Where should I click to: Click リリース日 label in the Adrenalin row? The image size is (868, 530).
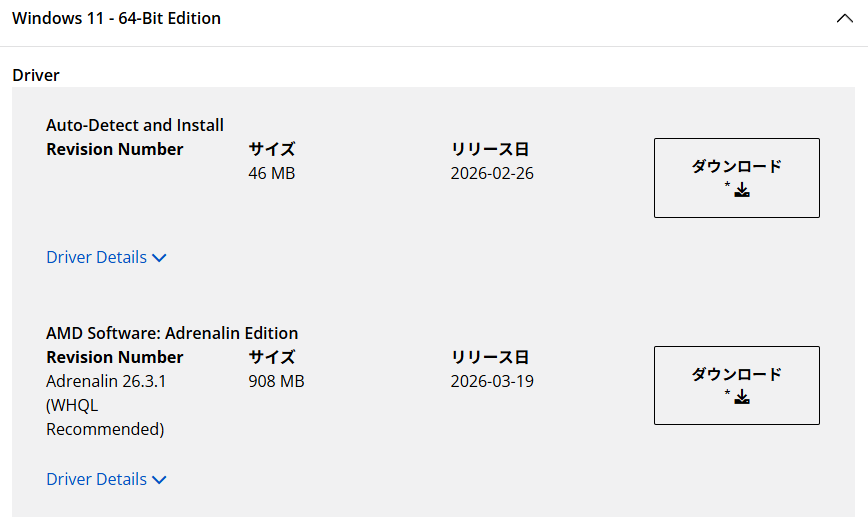(x=490, y=357)
